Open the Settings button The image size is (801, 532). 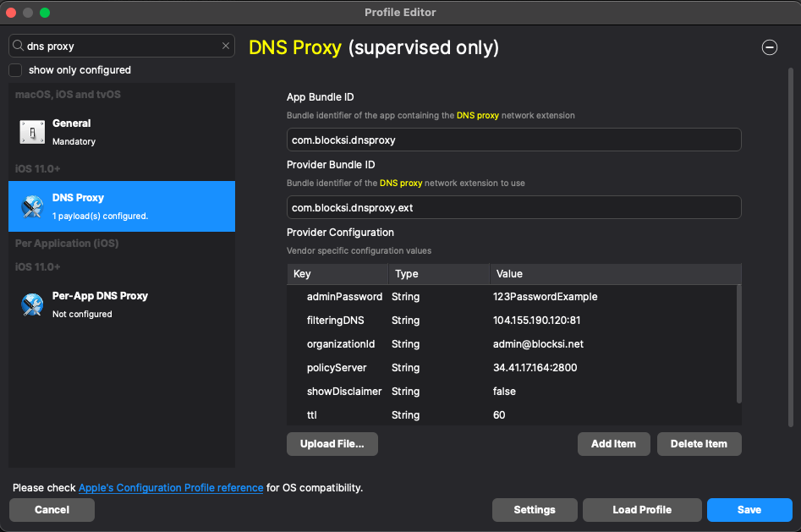click(535, 510)
